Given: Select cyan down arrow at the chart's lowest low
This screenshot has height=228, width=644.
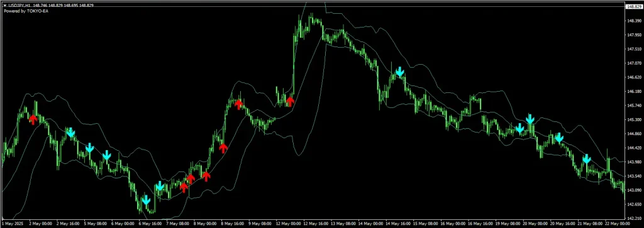Looking at the screenshot, I should 146,200.
